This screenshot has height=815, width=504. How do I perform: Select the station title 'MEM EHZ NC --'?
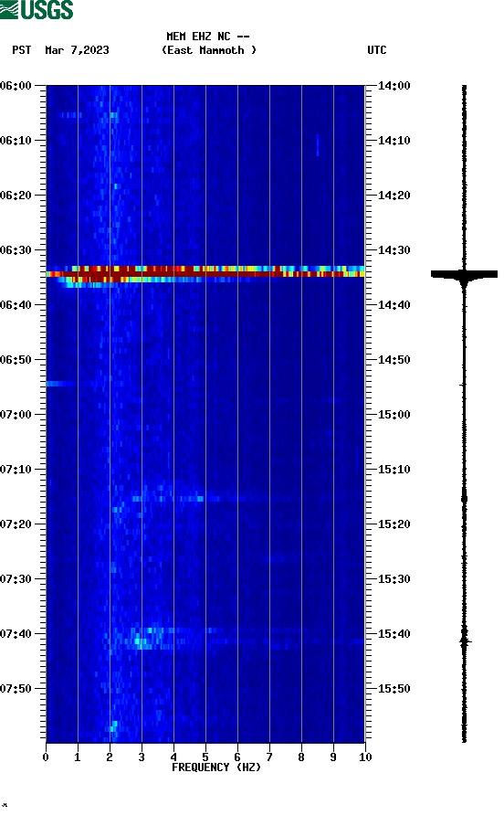point(208,37)
